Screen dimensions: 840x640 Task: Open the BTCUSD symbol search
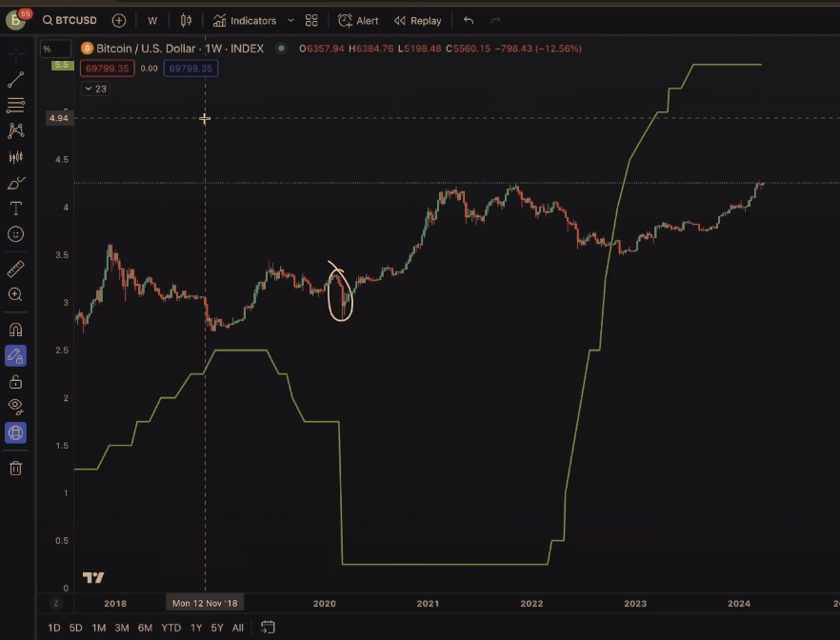click(70, 20)
